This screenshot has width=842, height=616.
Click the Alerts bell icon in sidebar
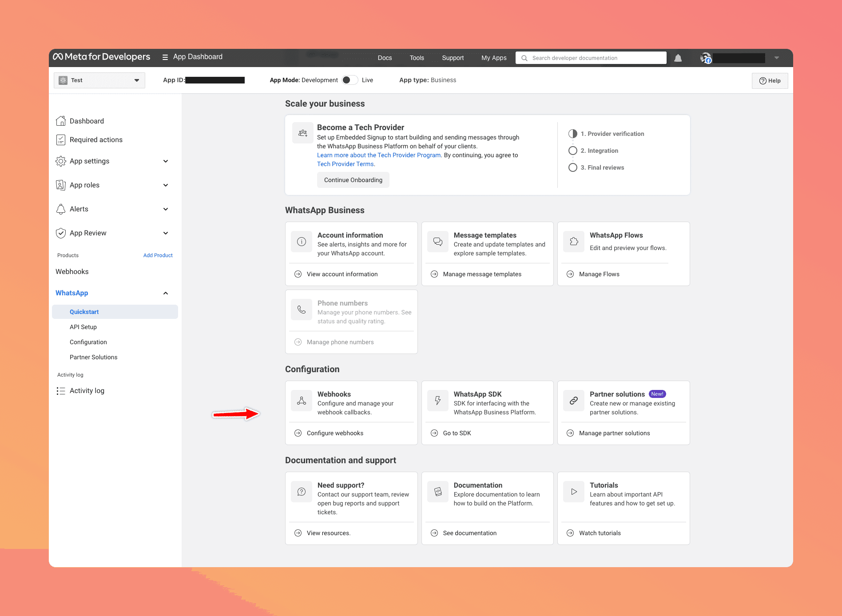click(x=61, y=209)
